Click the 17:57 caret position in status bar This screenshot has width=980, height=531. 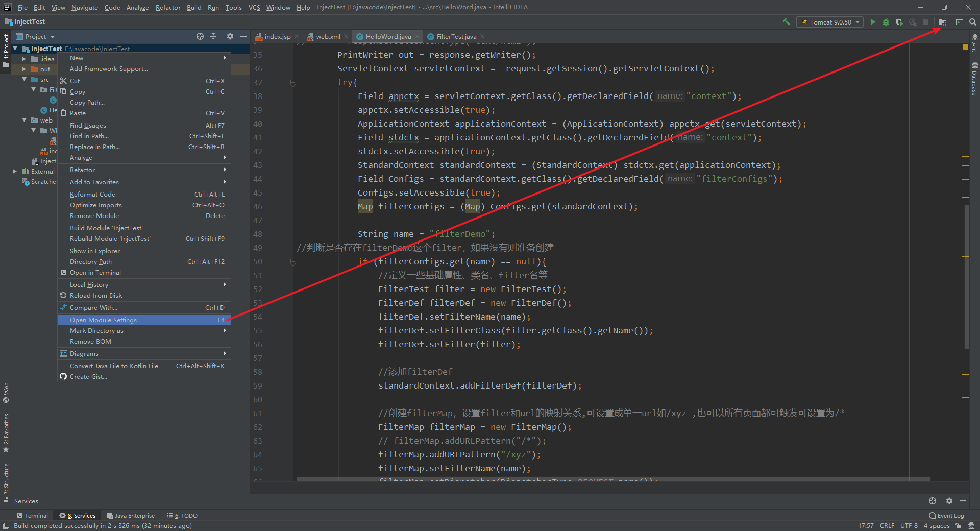point(866,525)
